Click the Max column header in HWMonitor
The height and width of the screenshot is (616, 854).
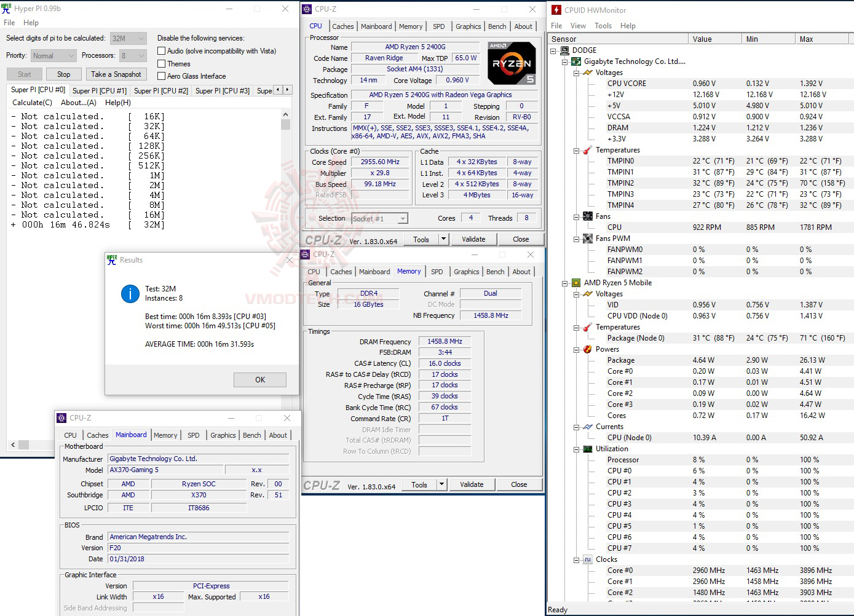(x=821, y=39)
